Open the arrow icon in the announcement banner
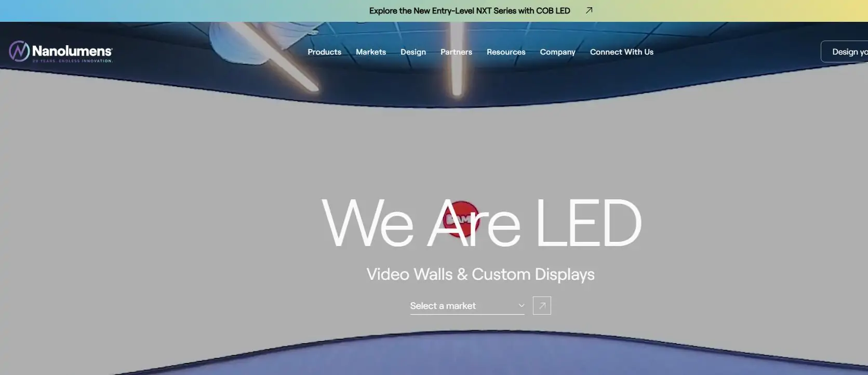The height and width of the screenshot is (375, 868). click(x=589, y=10)
